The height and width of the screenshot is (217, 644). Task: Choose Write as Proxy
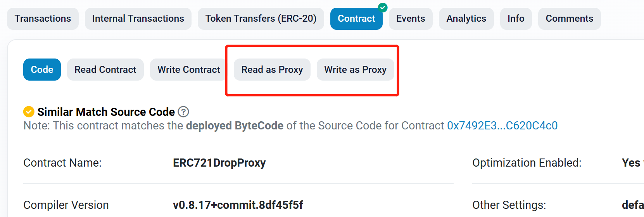[355, 70]
